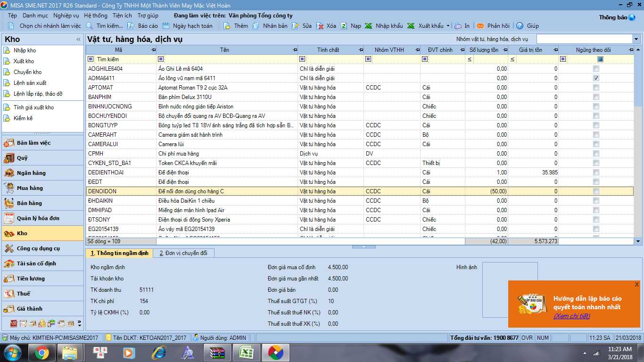
Task: Click the Xem chi tiết link
Action: [571, 316]
